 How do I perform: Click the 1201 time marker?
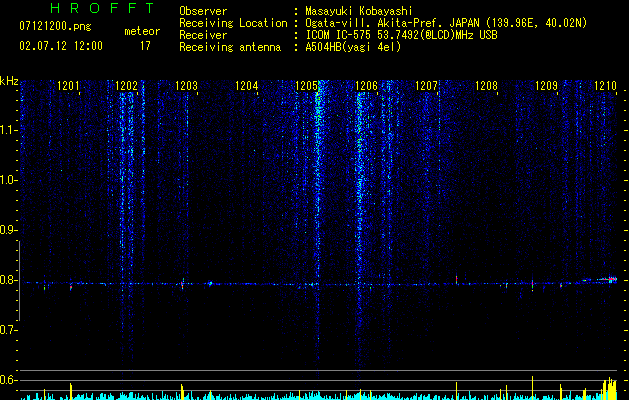tap(69, 86)
